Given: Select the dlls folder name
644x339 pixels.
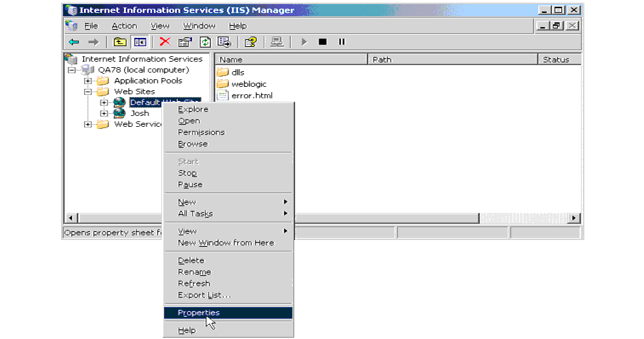Looking at the screenshot, I should tap(238, 73).
